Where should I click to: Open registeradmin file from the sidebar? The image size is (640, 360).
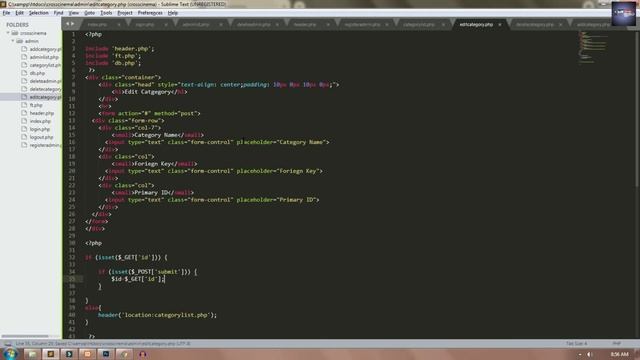45,145
